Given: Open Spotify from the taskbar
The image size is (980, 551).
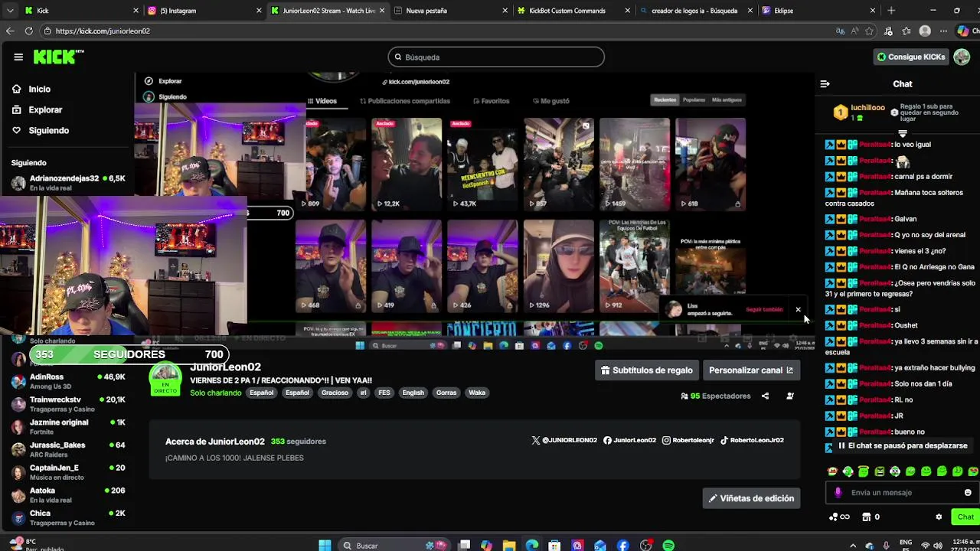Looking at the screenshot, I should 668,546.
